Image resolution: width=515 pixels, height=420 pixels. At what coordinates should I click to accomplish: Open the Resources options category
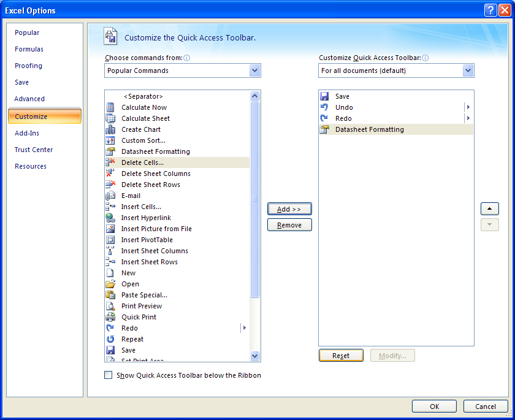[x=31, y=166]
